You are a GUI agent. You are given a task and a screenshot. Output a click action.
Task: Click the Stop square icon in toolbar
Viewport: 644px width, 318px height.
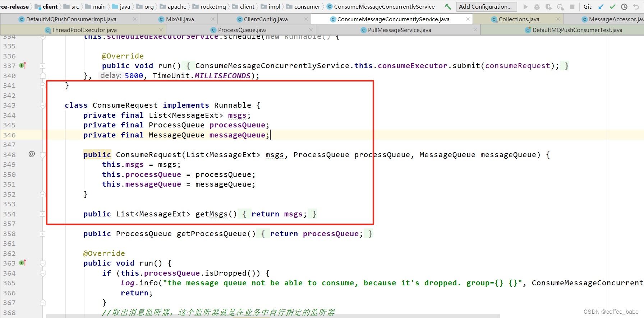pos(572,6)
